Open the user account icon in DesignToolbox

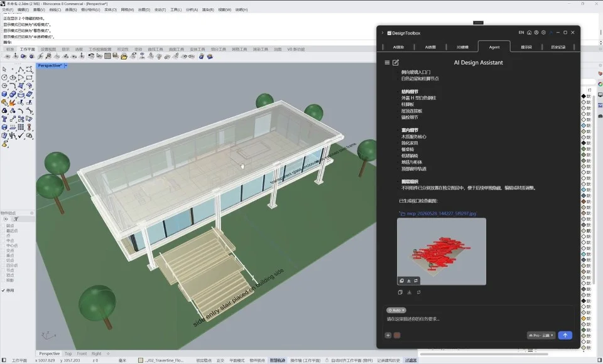coord(536,33)
